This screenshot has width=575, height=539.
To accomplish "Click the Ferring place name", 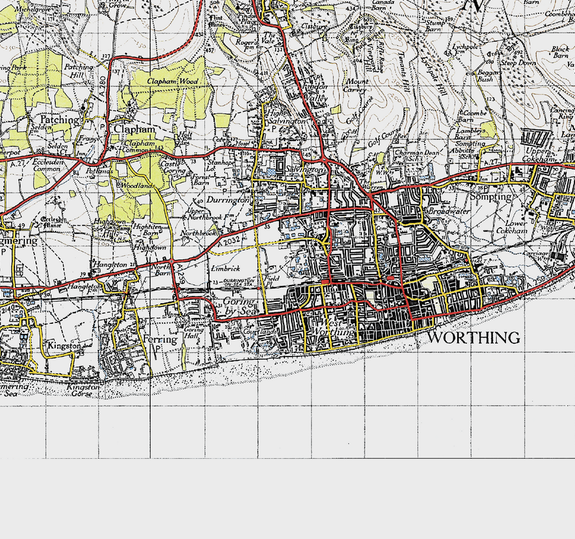I will pyautogui.click(x=160, y=339).
